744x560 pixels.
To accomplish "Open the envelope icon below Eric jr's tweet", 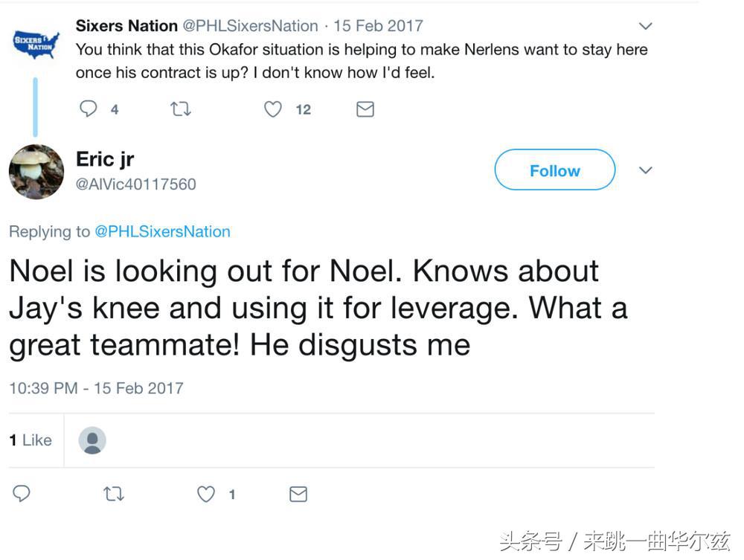I will point(298,493).
